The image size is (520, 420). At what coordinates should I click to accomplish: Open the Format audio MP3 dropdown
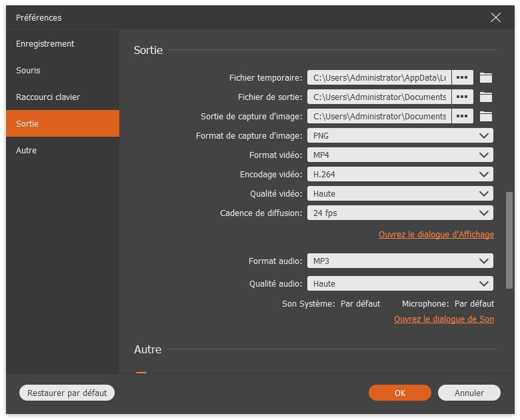point(400,261)
